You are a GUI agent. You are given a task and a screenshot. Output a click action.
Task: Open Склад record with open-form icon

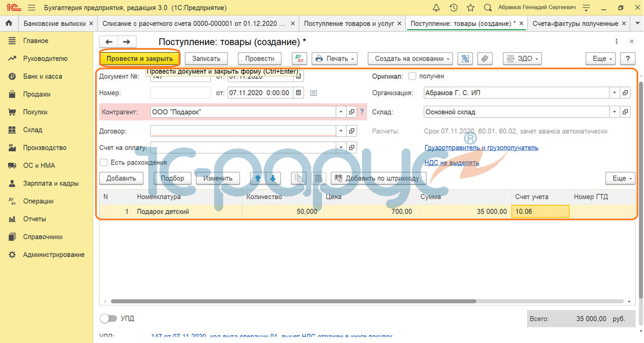tap(625, 112)
